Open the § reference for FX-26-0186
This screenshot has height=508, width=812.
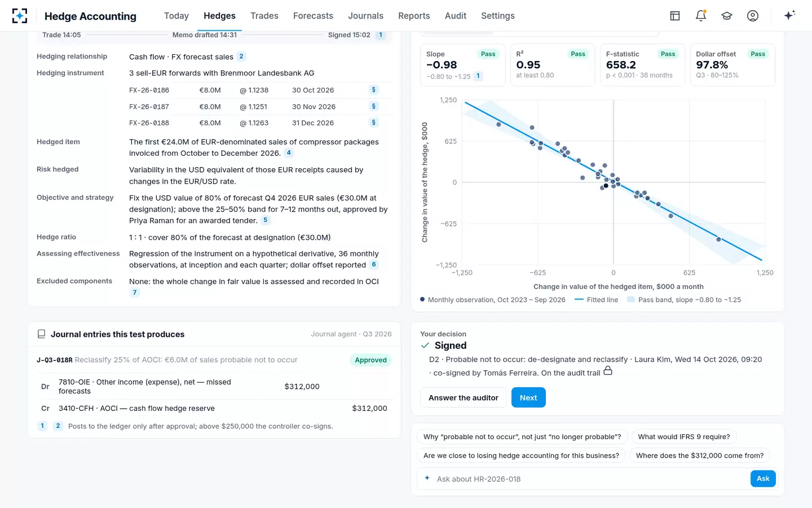pyautogui.click(x=373, y=90)
